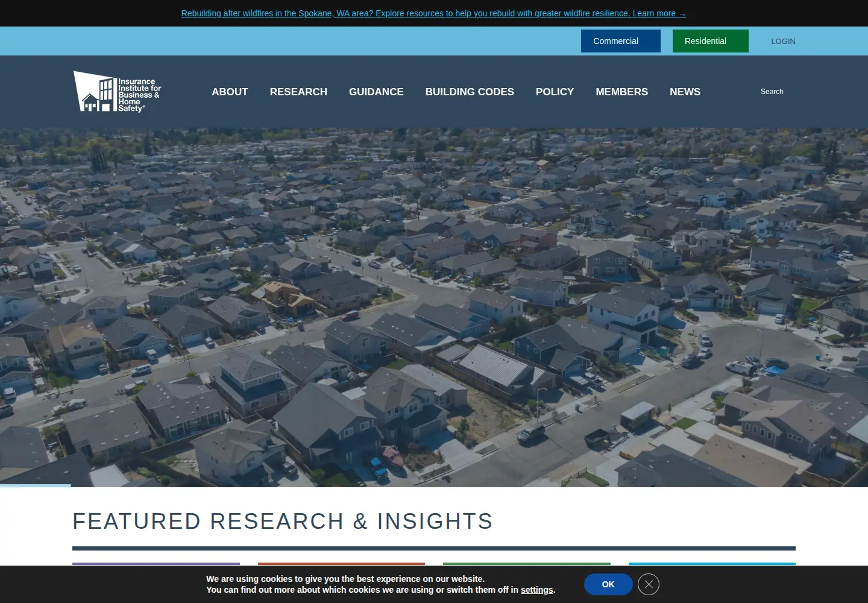Viewport: 868px width, 603px height.
Task: Click the Featured Research & Insights heading
Action: click(x=283, y=521)
